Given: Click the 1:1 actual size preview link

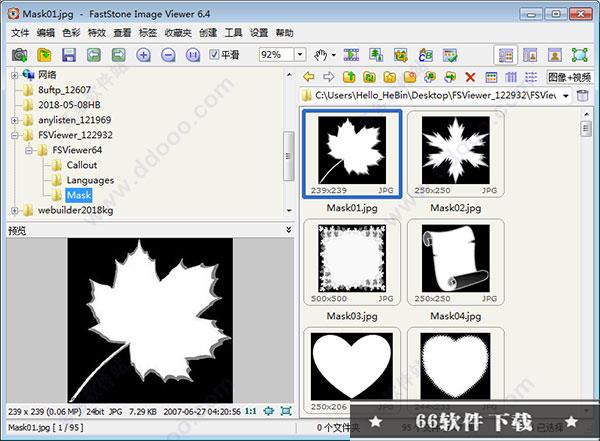Looking at the screenshot, I should point(251,411).
